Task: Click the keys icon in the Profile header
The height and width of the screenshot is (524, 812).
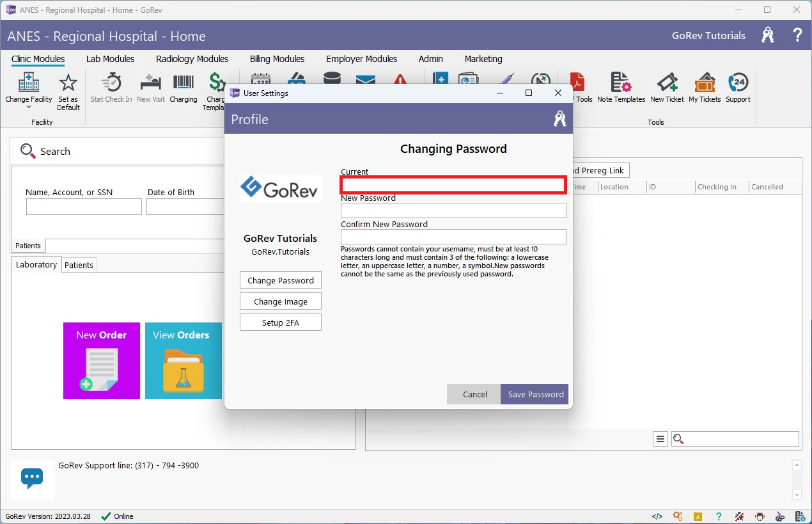Action: click(560, 119)
